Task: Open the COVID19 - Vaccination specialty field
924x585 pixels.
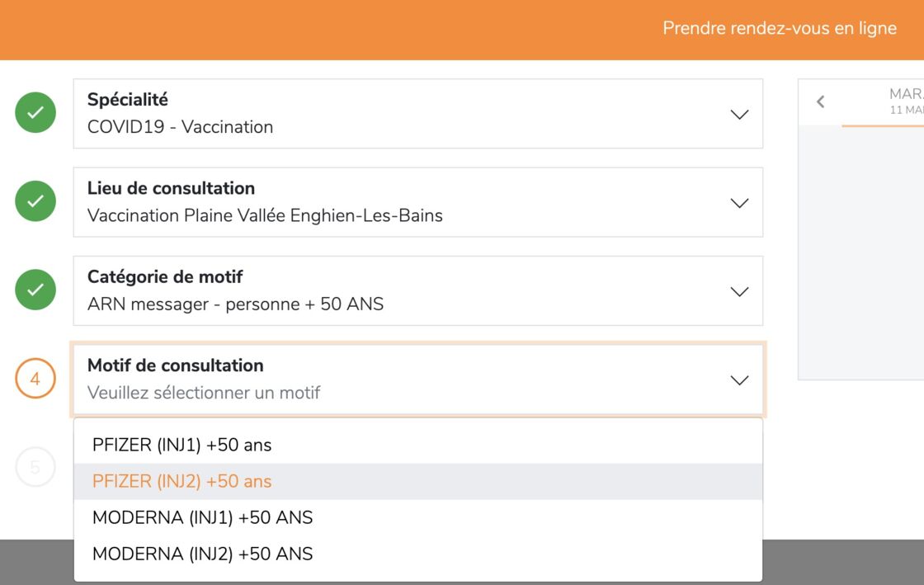Action: [x=417, y=114]
